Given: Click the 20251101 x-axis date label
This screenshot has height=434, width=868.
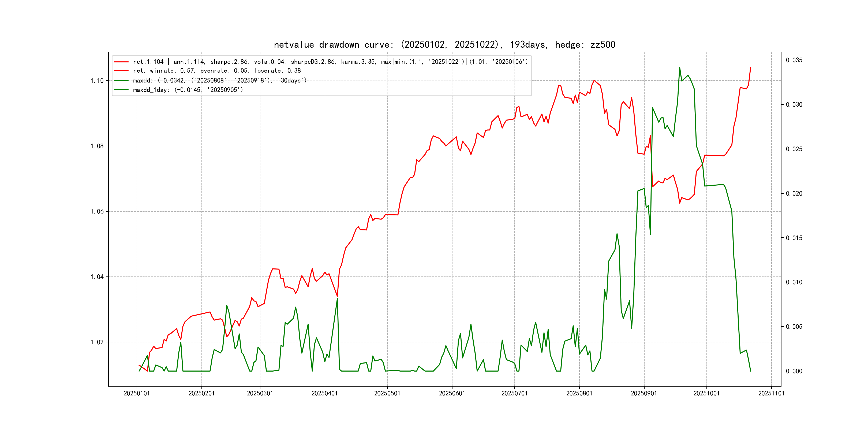Looking at the screenshot, I should click(771, 393).
